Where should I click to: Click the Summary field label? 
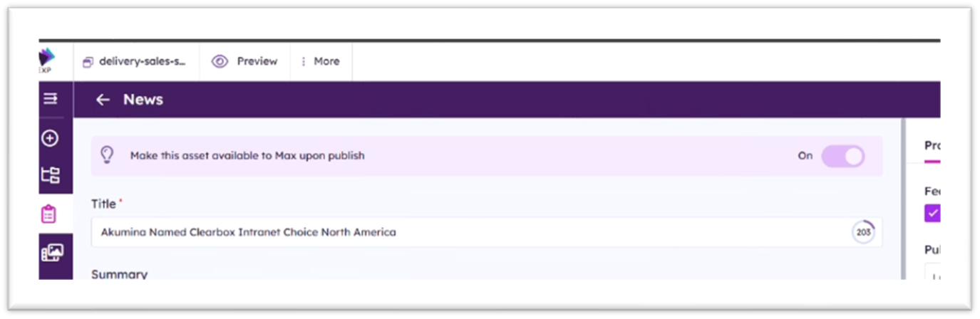point(119,274)
